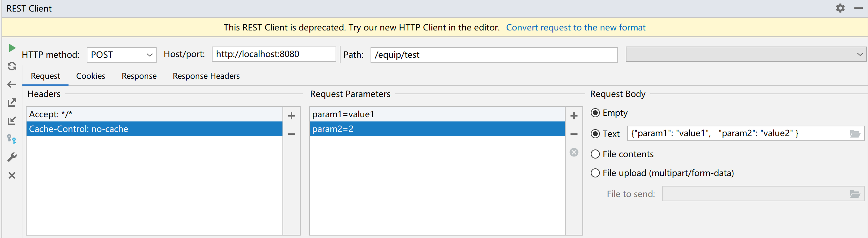Screen dimensions: 868x238
Task: Select the File contents radio button
Action: tap(595, 154)
